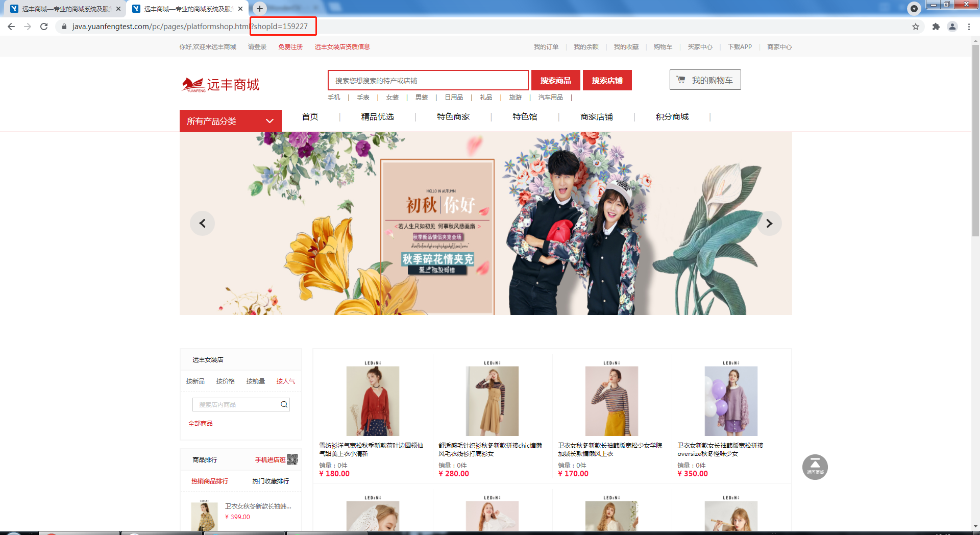
Task: Close the active second browser tab
Action: [240, 9]
